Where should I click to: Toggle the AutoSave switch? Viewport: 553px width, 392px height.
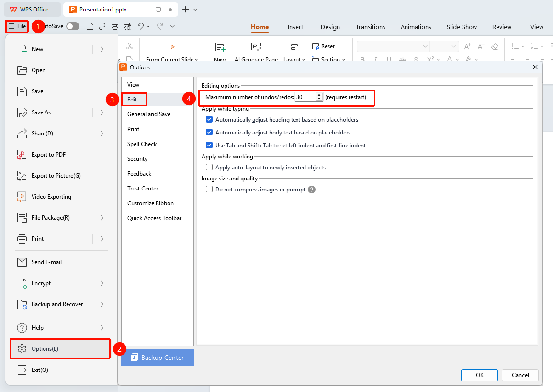pyautogui.click(x=73, y=26)
